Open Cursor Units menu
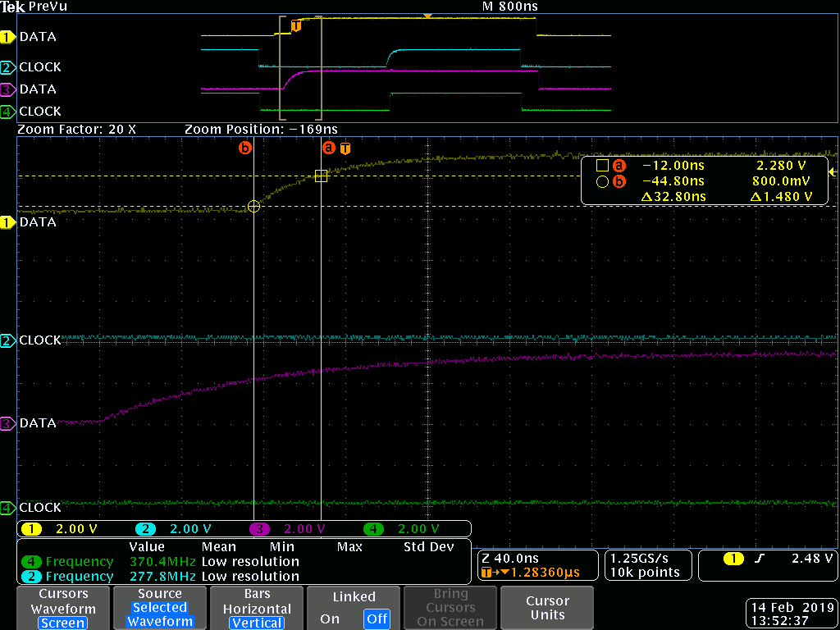Screen dimensions: 840x630 pyautogui.click(x=547, y=608)
